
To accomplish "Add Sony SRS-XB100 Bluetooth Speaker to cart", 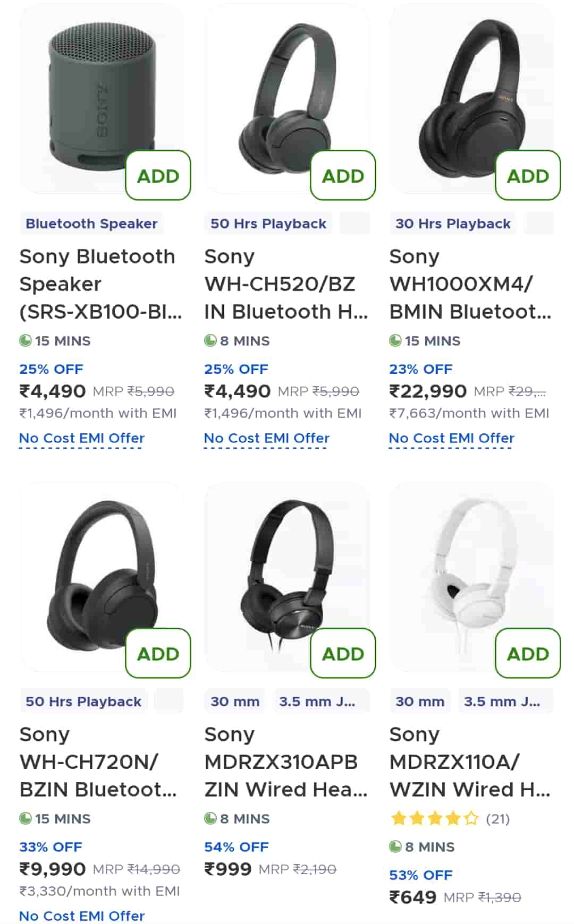I will (158, 175).
